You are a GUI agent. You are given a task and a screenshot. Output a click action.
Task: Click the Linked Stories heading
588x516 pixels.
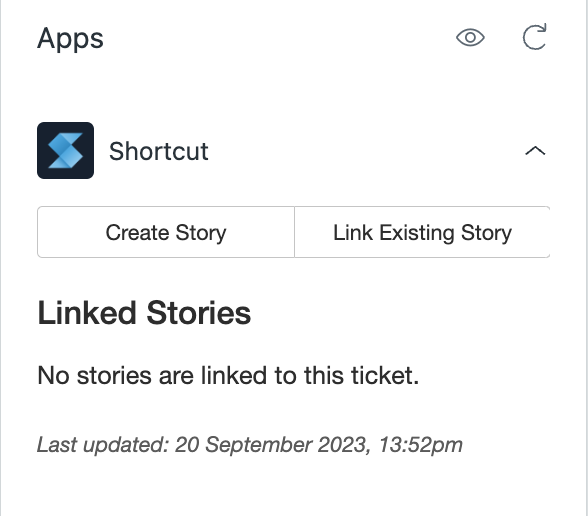(x=144, y=313)
